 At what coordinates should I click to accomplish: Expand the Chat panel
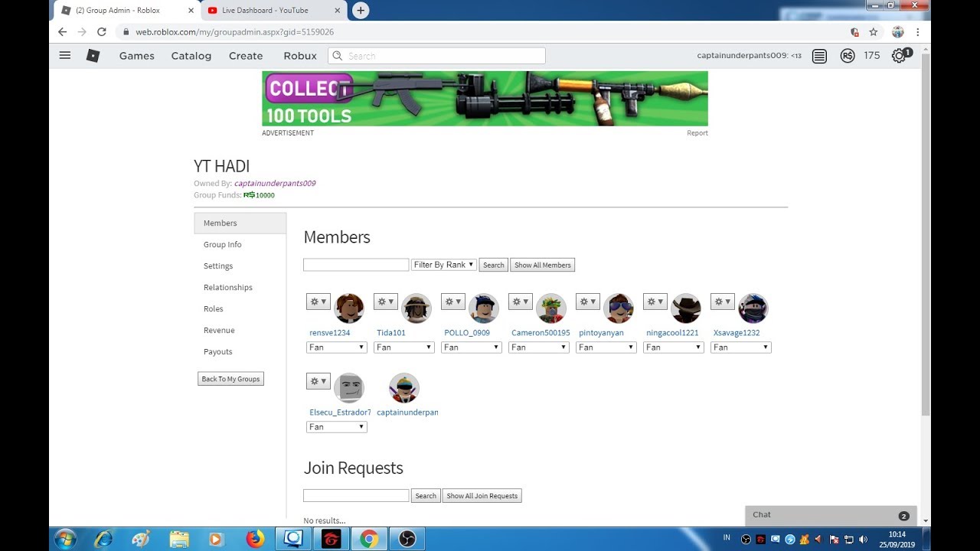831,515
